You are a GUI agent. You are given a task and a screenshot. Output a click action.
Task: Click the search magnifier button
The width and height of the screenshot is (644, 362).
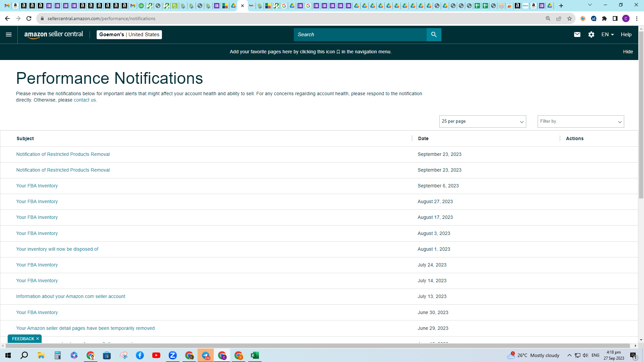[434, 35]
